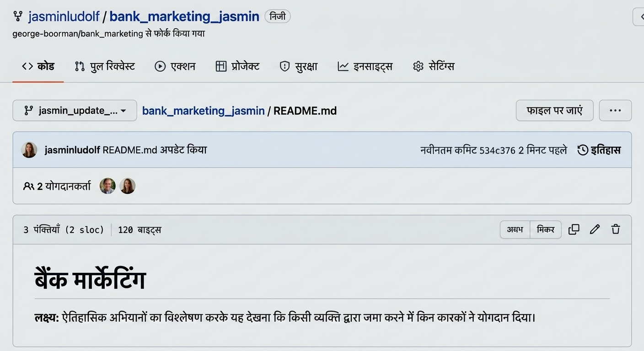The width and height of the screenshot is (644, 351).
Task: Open the इतिहास history link
Action: pos(599,150)
